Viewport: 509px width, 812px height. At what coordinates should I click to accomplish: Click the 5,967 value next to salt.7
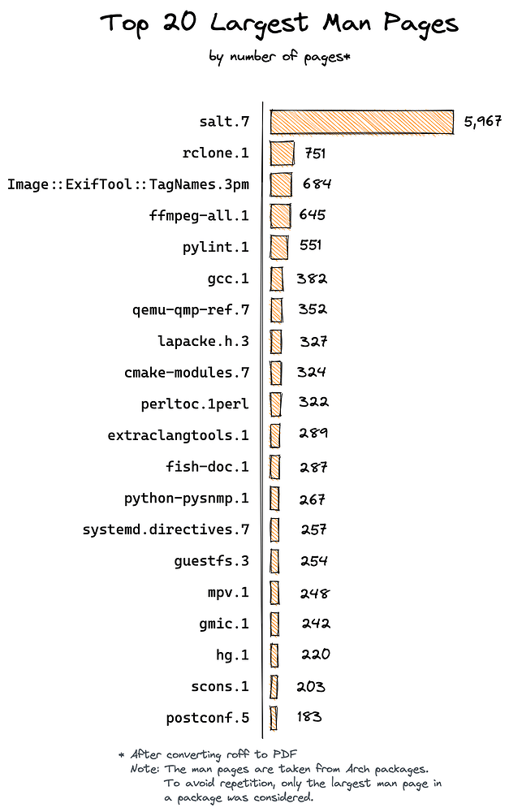tap(483, 122)
